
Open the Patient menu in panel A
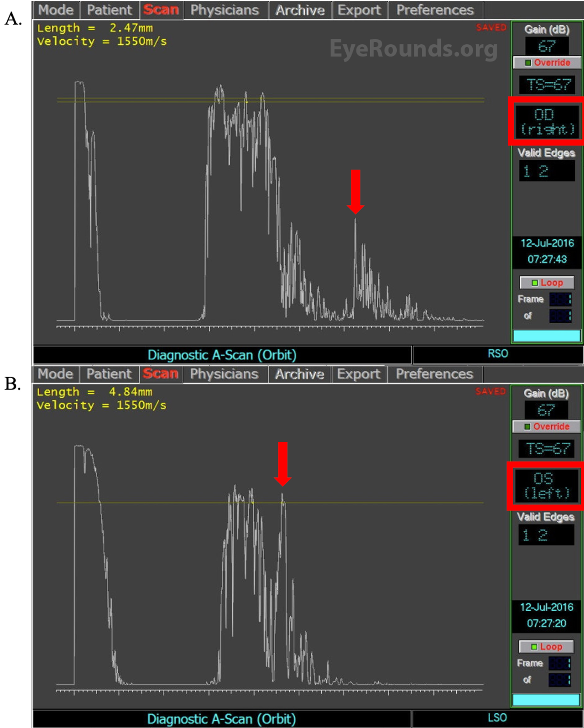click(109, 10)
